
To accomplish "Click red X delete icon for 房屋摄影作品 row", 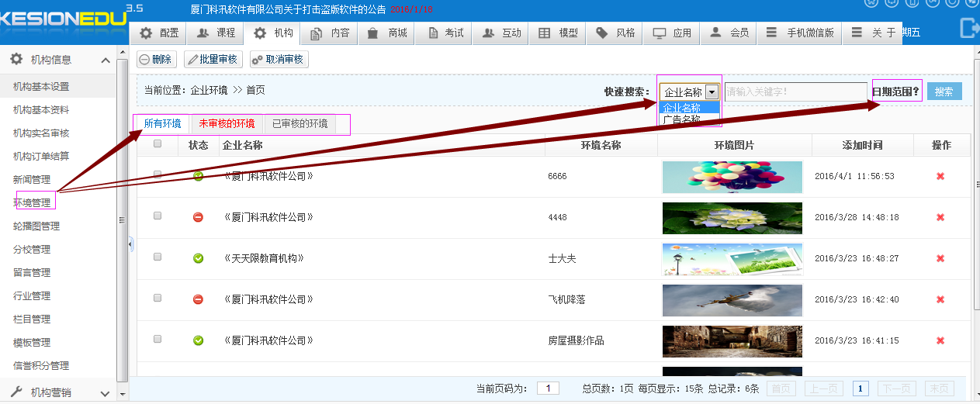I will tap(940, 340).
